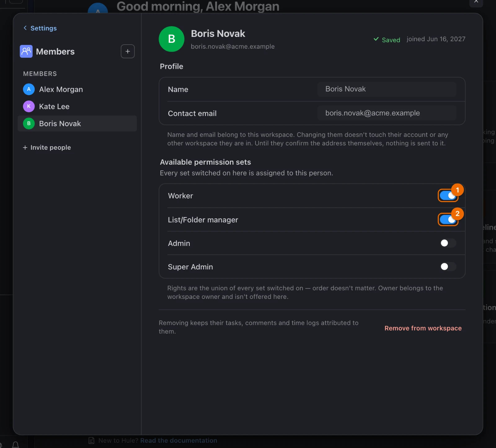The image size is (496, 448).
Task: Click Kate Lee's purple avatar
Action: tap(29, 106)
